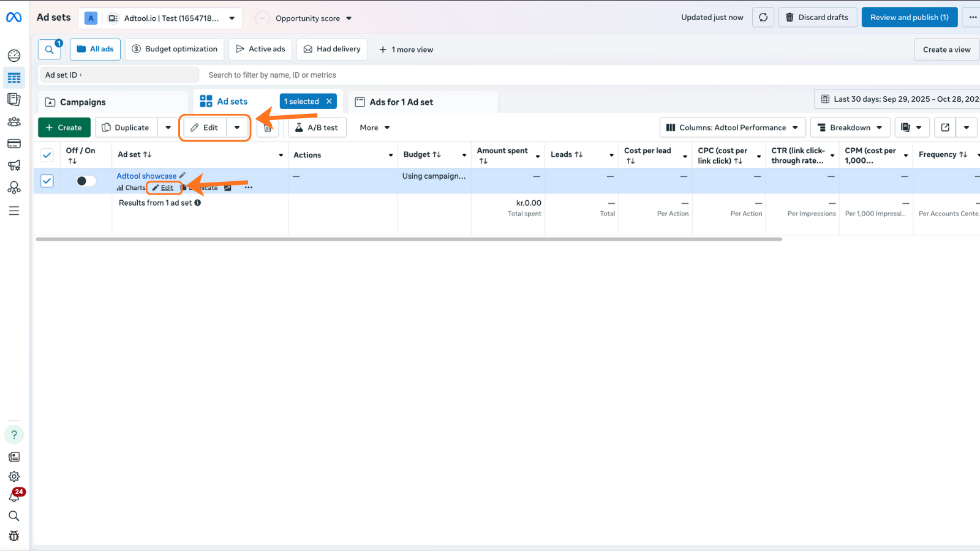980x551 pixels.
Task: Open Advertising settings megaphone icon
Action: click(14, 165)
